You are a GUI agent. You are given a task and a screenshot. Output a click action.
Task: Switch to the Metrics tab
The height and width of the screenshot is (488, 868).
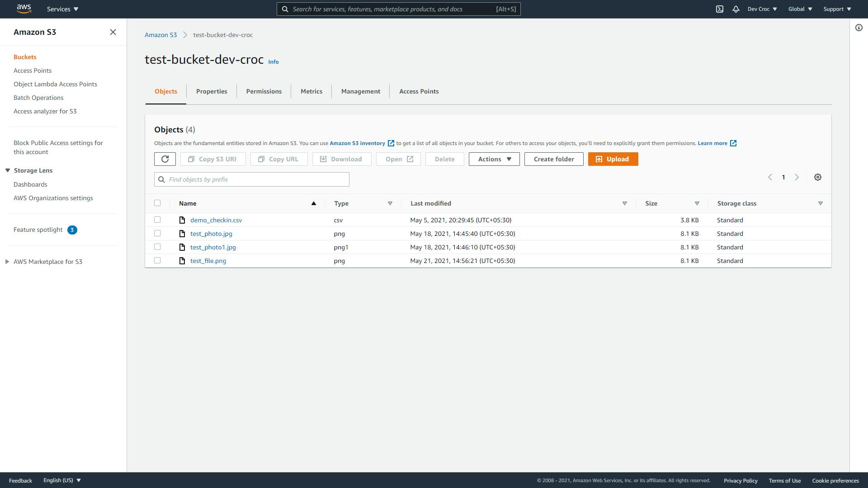click(311, 91)
